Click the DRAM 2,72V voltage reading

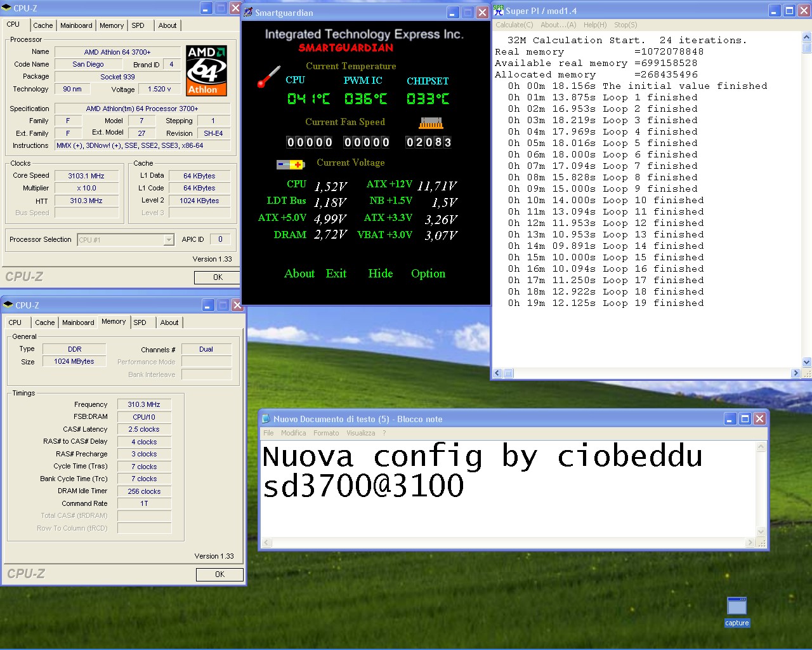point(331,235)
